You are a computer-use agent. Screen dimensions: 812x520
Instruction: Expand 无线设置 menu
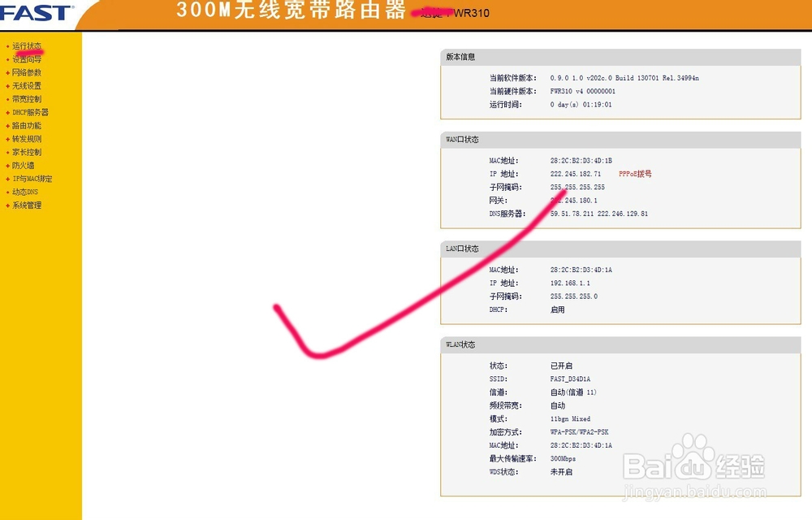(x=27, y=86)
